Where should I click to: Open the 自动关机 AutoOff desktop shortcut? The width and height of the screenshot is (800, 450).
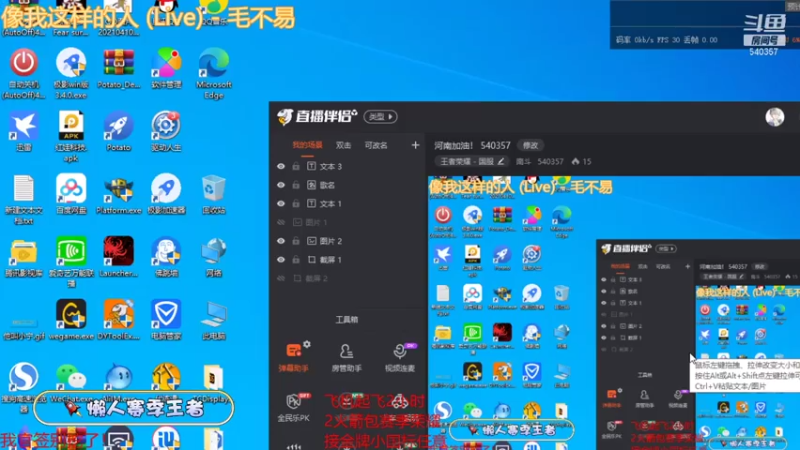click(x=23, y=72)
